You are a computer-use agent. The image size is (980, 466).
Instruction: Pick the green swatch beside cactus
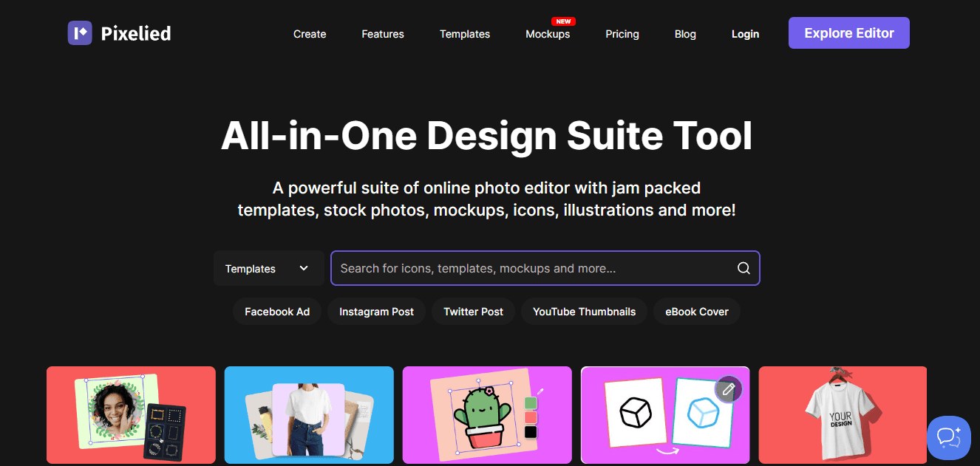[530, 404]
